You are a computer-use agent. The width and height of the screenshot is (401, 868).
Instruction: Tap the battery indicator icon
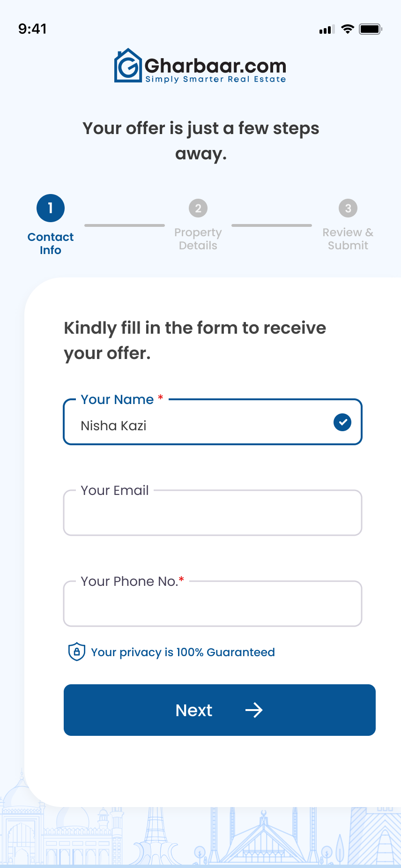[x=371, y=29]
